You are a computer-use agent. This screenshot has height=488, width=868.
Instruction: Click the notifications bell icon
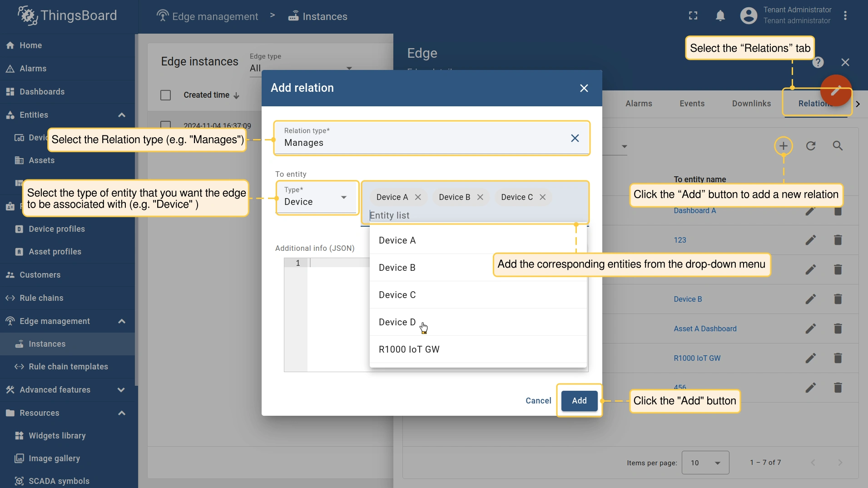(720, 16)
